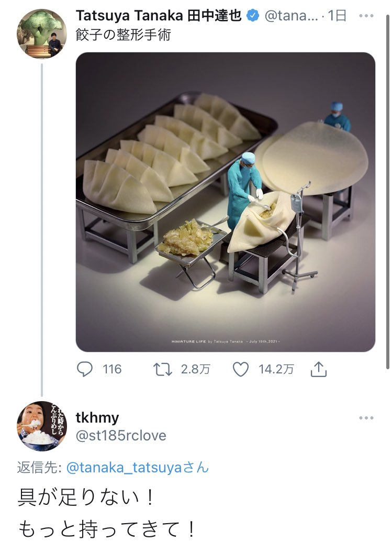Open more options on tkhmy's reply
392x553 pixels.
[366, 418]
